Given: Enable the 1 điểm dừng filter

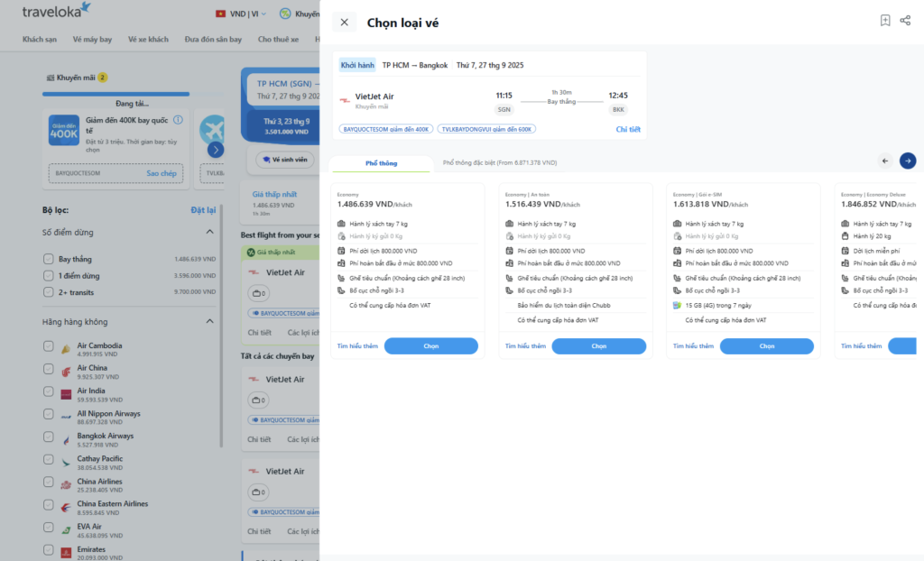Looking at the screenshot, I should coord(49,275).
